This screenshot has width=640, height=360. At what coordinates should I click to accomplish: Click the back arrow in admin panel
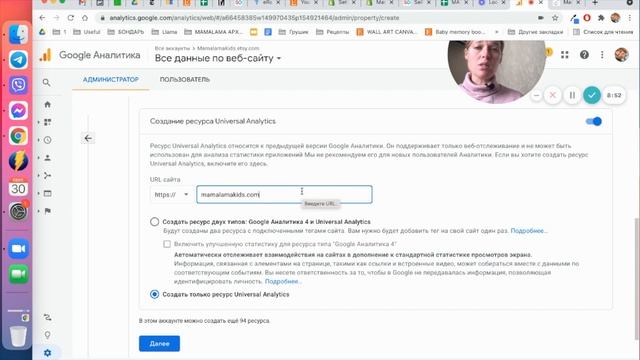tap(88, 138)
